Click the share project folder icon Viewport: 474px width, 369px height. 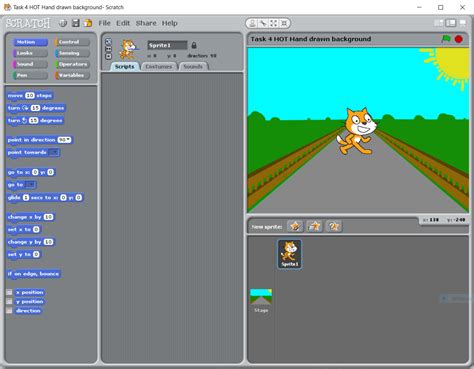88,23
